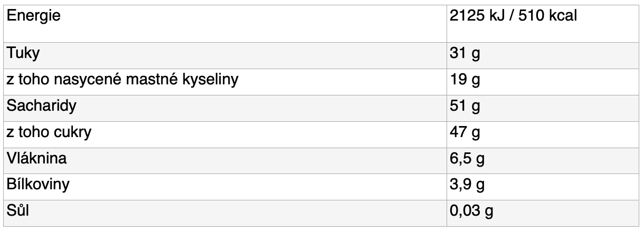644x232 pixels.
Task: Click the word 'kcal' in energy cell
Action: tap(562, 16)
